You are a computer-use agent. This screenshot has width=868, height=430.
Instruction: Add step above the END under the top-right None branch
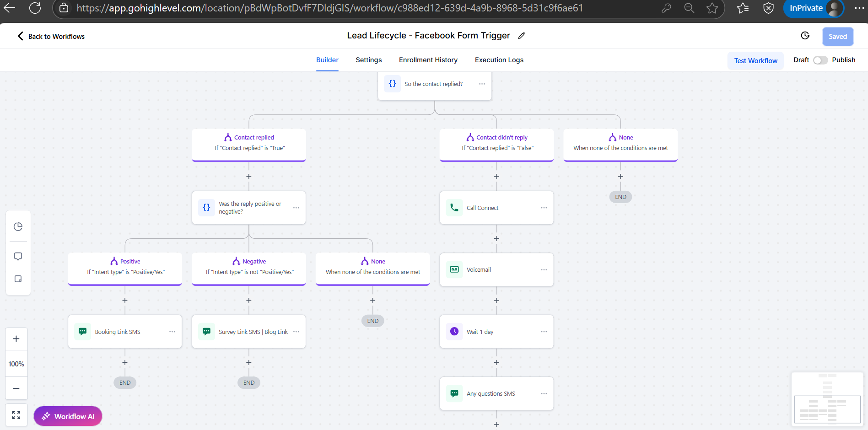620,176
